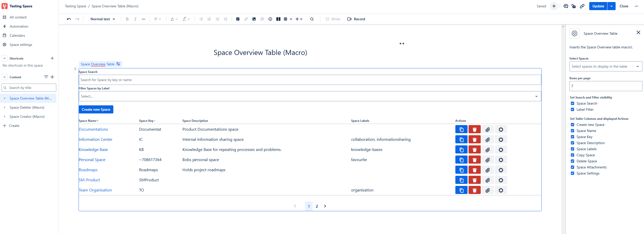The height and width of the screenshot is (234, 644).
Task: Open the Information Center space link
Action: coord(96,140)
